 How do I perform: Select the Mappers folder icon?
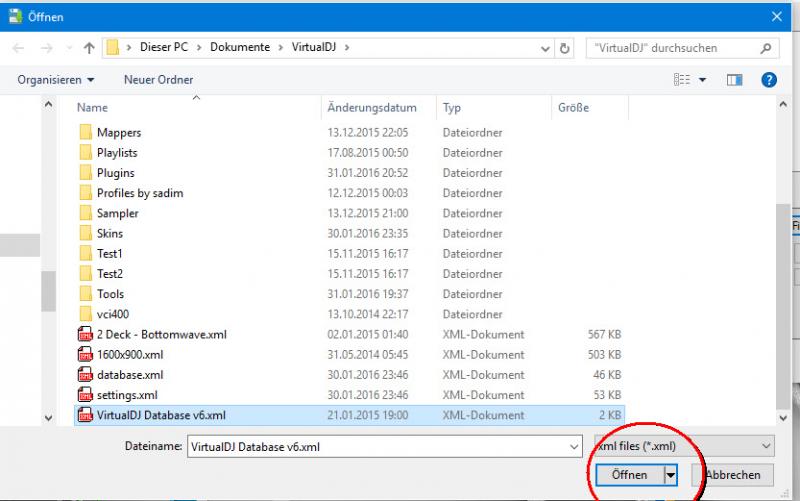(x=86, y=132)
